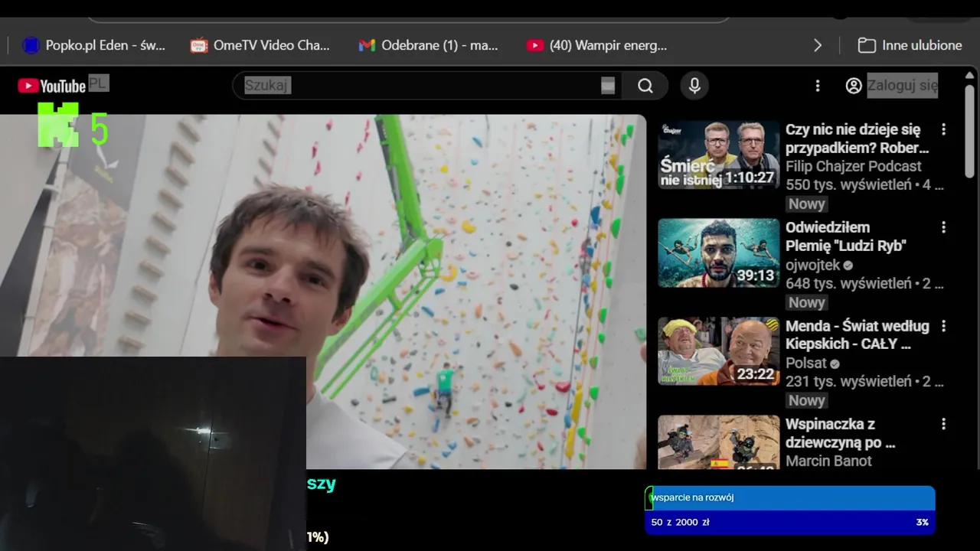This screenshot has width=980, height=551.
Task: Click the wsparcie na rozwój progress bar
Action: pyautogui.click(x=790, y=497)
